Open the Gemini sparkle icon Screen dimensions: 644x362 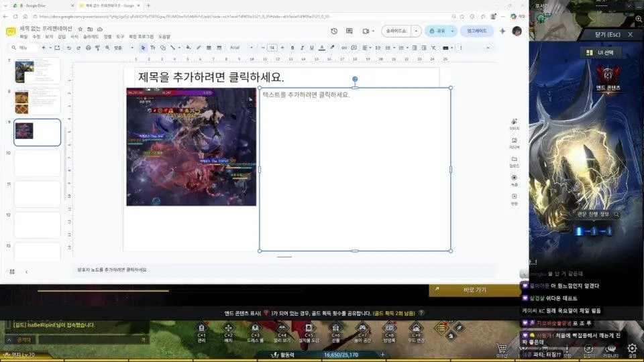(x=502, y=32)
